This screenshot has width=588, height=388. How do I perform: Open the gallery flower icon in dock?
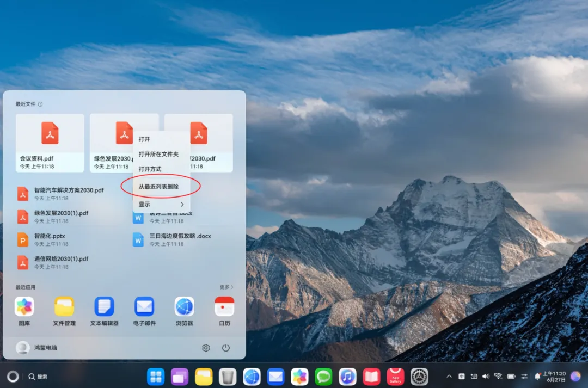coord(299,377)
